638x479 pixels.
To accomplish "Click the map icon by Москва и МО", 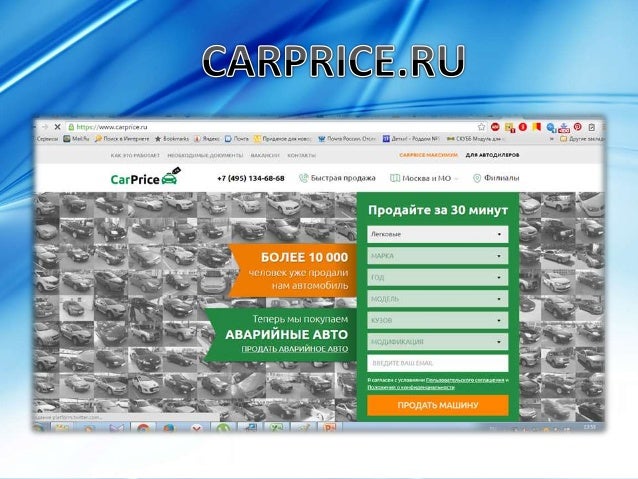I will 395,178.
